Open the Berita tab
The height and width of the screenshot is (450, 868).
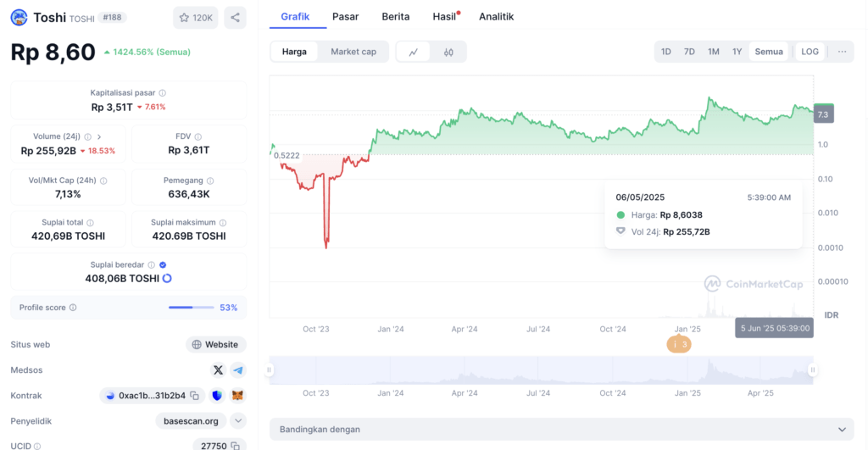pos(396,17)
